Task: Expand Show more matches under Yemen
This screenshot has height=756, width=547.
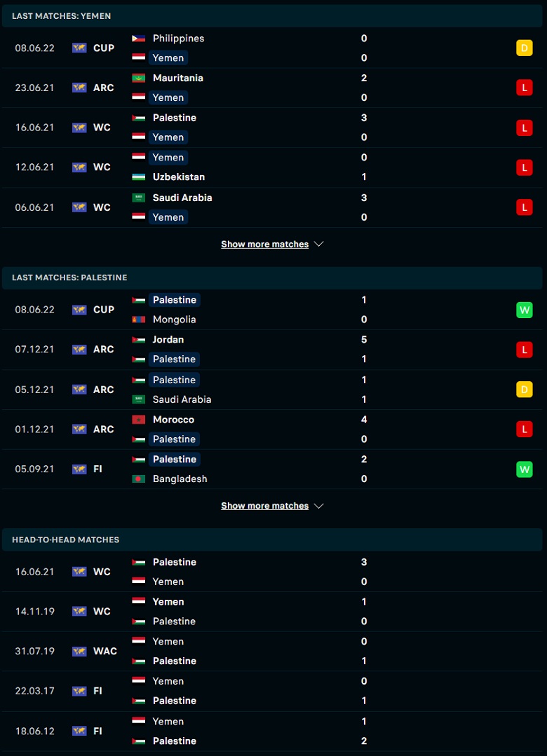Action: coord(264,245)
